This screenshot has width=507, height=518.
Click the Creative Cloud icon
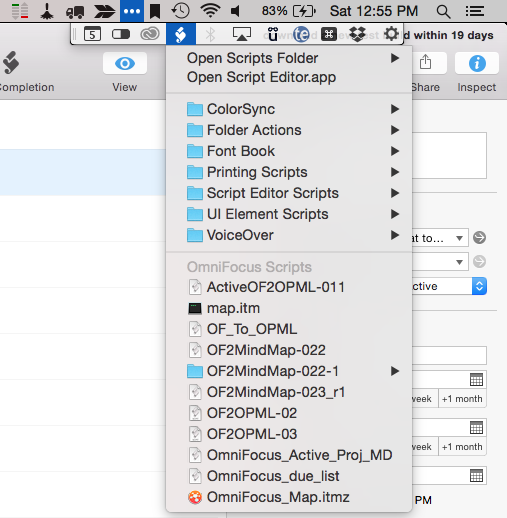coord(150,34)
